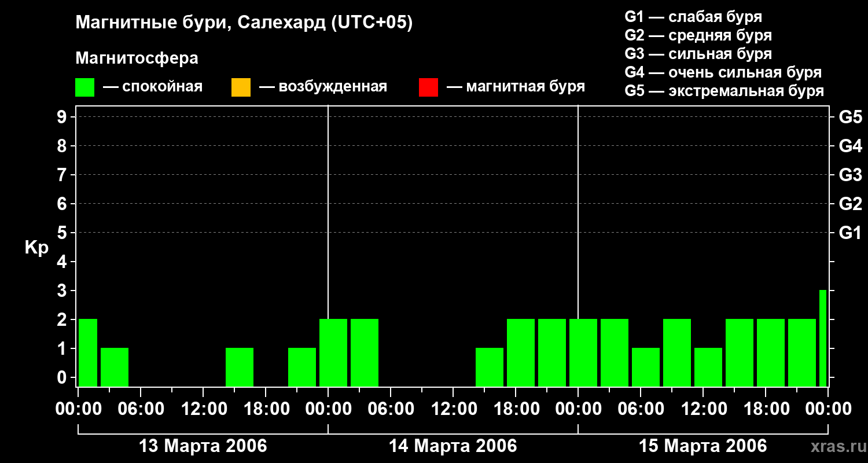Click the G1 label on right axis
Image resolution: width=868 pixels, height=463 pixels.
point(851,233)
